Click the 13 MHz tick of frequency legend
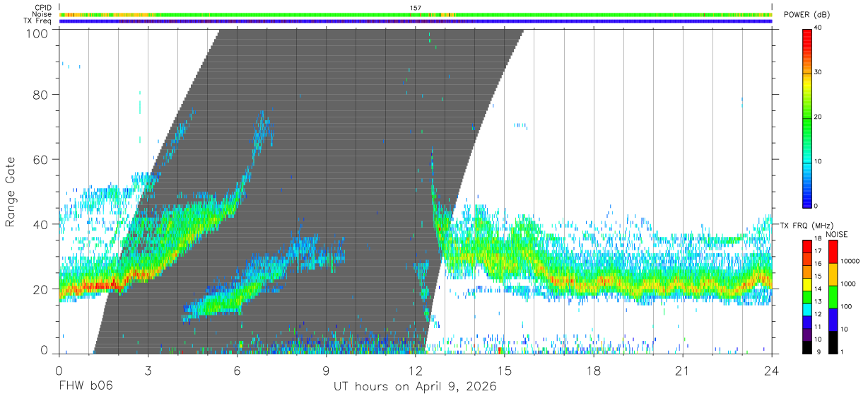The height and width of the screenshot is (401, 868). pos(819,302)
